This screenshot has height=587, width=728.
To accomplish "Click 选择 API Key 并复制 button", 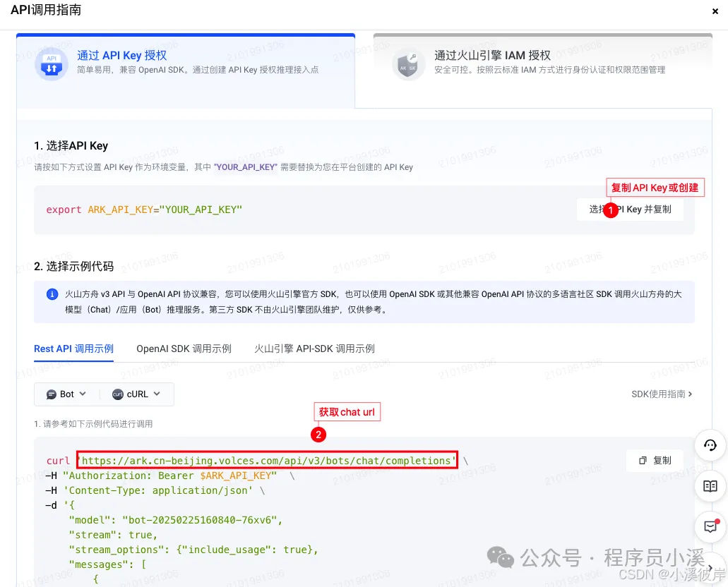I will pyautogui.click(x=630, y=210).
